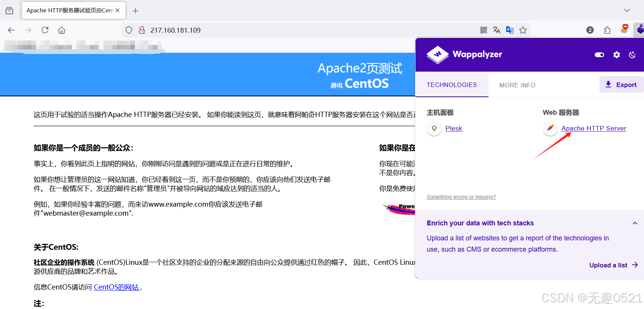
Task: Click the Web 服务器 category heading
Action: pyautogui.click(x=561, y=112)
